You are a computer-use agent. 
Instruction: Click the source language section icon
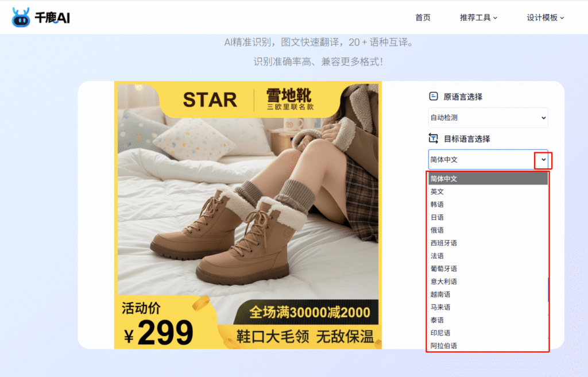tap(434, 97)
